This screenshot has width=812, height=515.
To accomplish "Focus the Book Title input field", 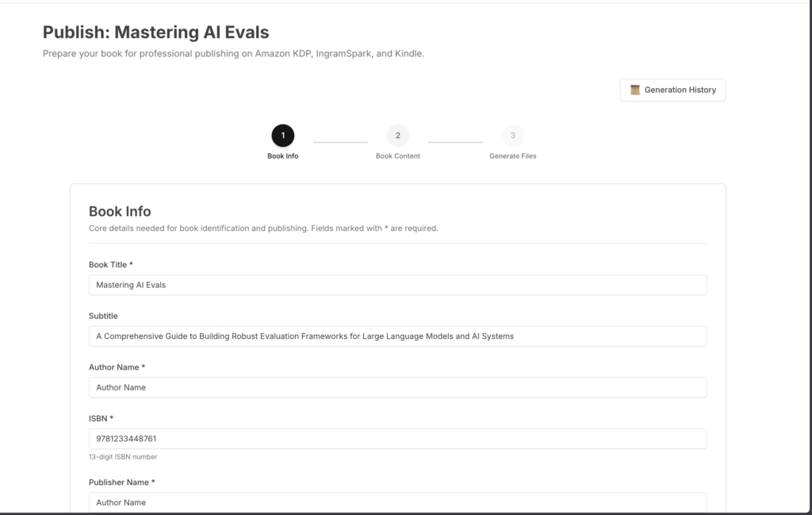I will coord(397,285).
